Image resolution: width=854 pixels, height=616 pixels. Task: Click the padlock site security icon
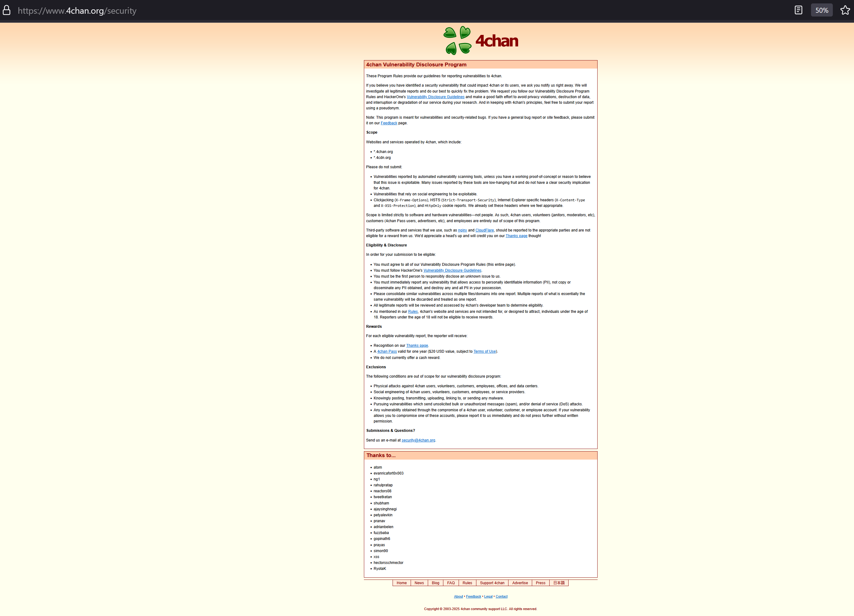(7, 10)
